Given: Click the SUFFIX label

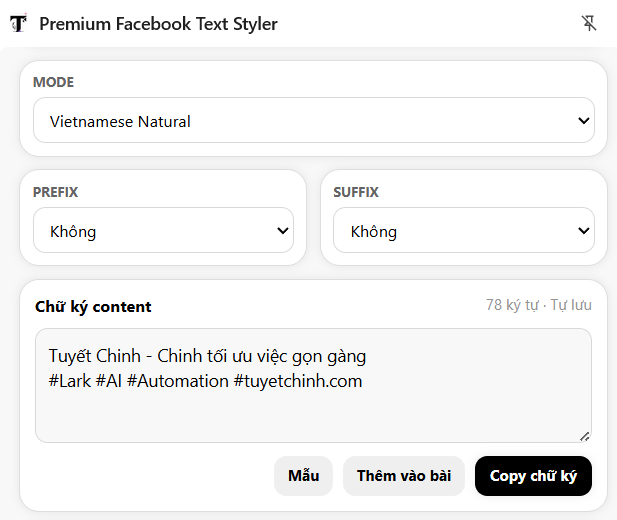Looking at the screenshot, I should (356, 192).
